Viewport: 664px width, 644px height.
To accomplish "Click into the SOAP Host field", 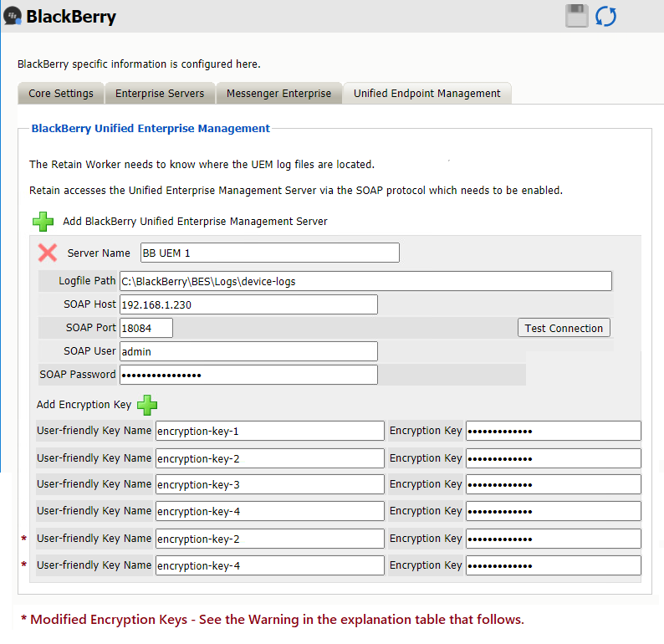I will [x=248, y=304].
